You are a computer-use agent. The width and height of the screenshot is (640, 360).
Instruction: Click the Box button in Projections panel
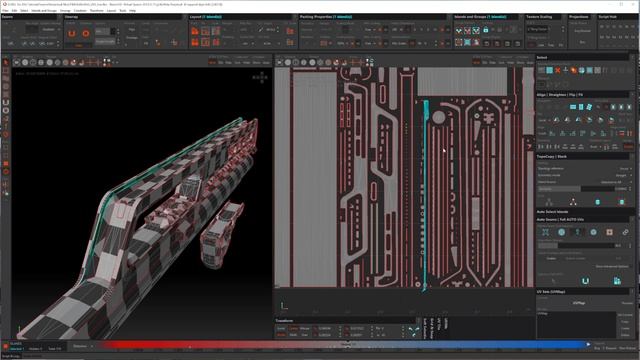[582, 42]
